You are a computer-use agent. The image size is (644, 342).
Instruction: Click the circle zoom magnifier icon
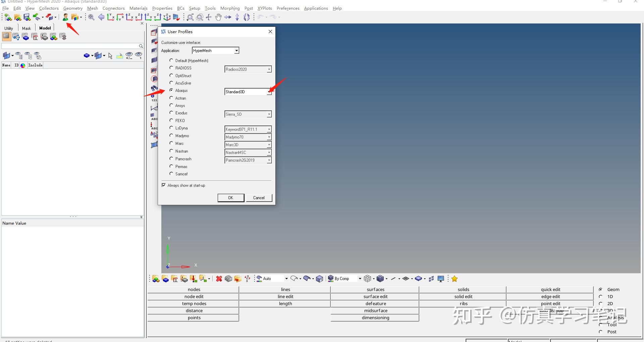pyautogui.click(x=200, y=17)
